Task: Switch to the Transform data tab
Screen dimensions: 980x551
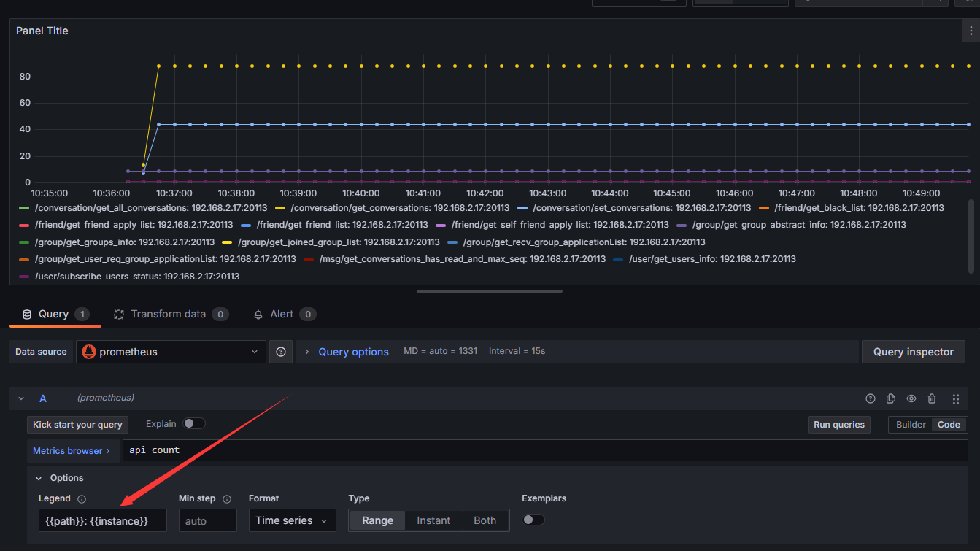Action: [170, 314]
